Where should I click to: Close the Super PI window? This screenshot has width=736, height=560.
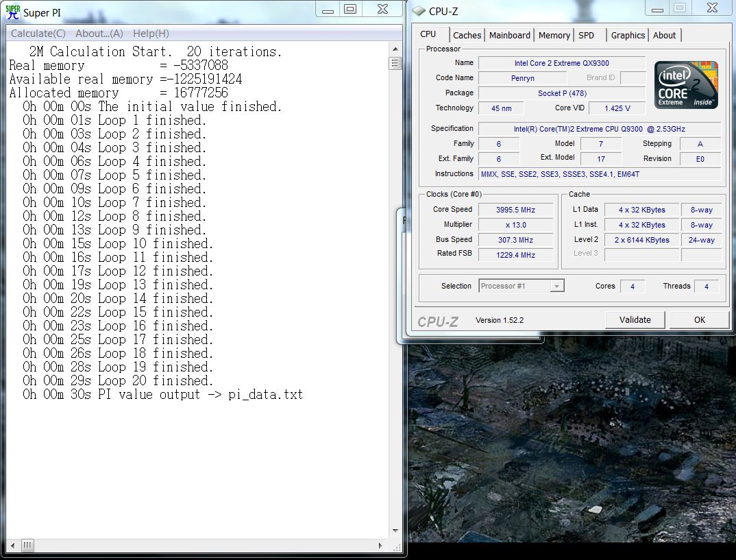[x=382, y=10]
